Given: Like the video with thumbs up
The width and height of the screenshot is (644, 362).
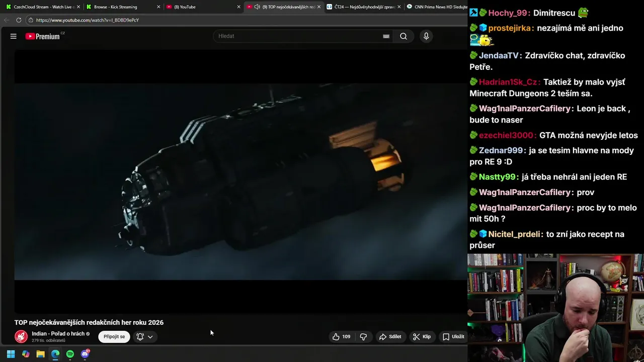Looking at the screenshot, I should pos(341,337).
